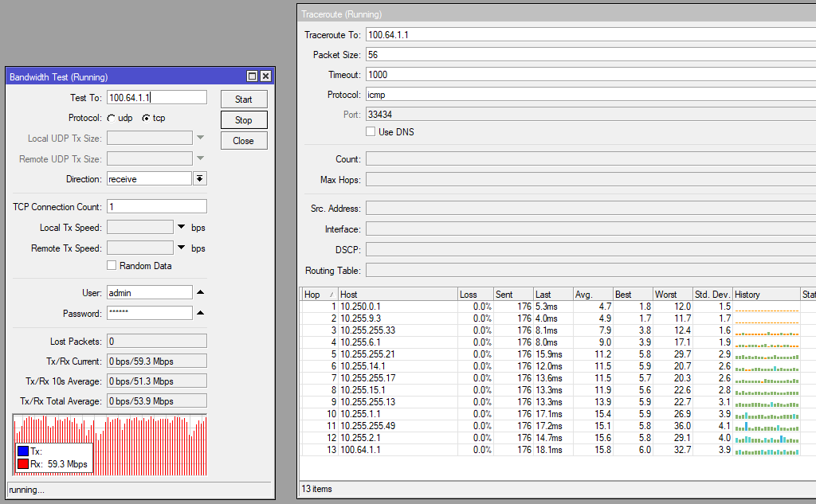Sort by the Best column header
This screenshot has width=816, height=504.
633,295
